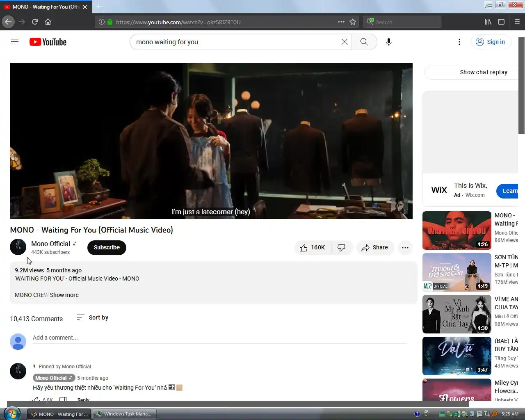Go to YouTube home via logo
This screenshot has width=525, height=420.
click(48, 42)
